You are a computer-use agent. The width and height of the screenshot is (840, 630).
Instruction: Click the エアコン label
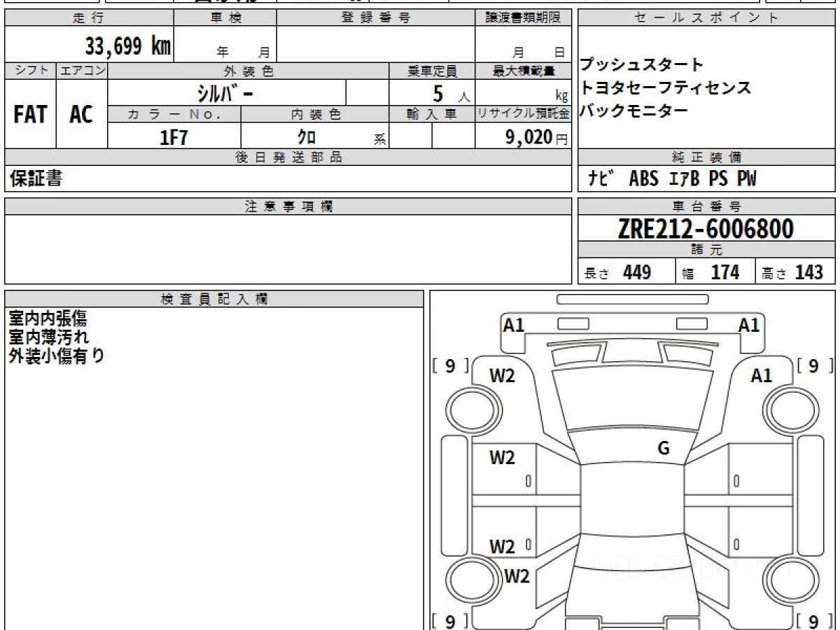[82, 71]
